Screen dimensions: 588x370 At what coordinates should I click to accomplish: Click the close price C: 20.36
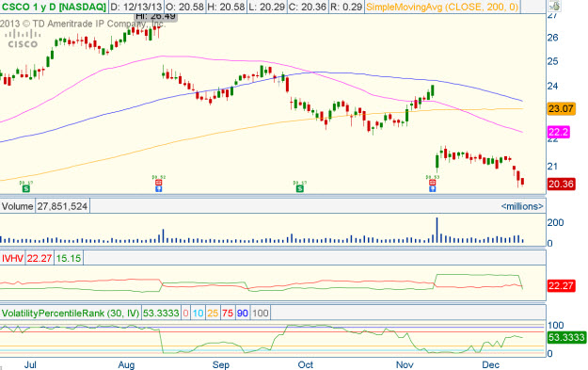coord(307,7)
